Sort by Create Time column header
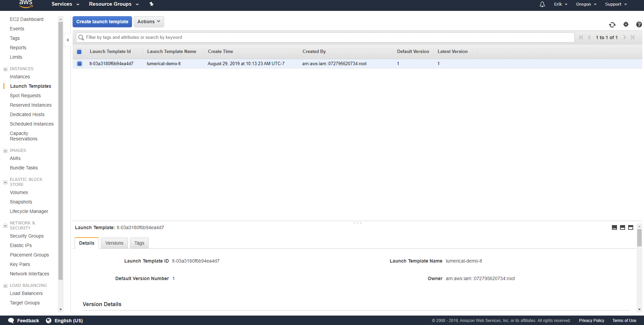This screenshot has height=325, width=644. click(221, 52)
